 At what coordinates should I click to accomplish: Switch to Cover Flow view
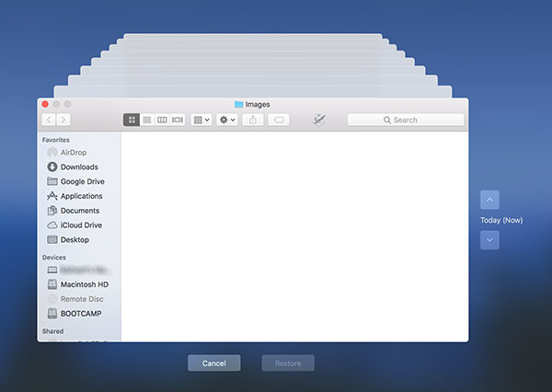click(177, 120)
